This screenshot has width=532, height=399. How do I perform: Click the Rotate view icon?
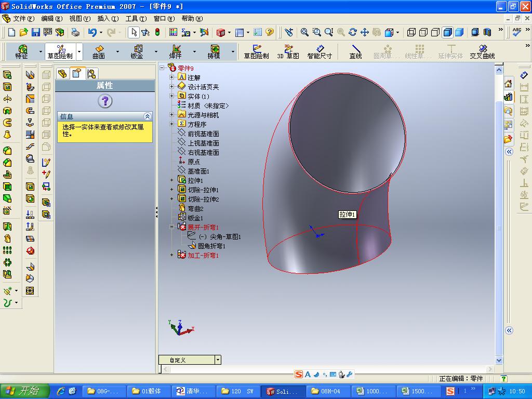tap(353, 32)
